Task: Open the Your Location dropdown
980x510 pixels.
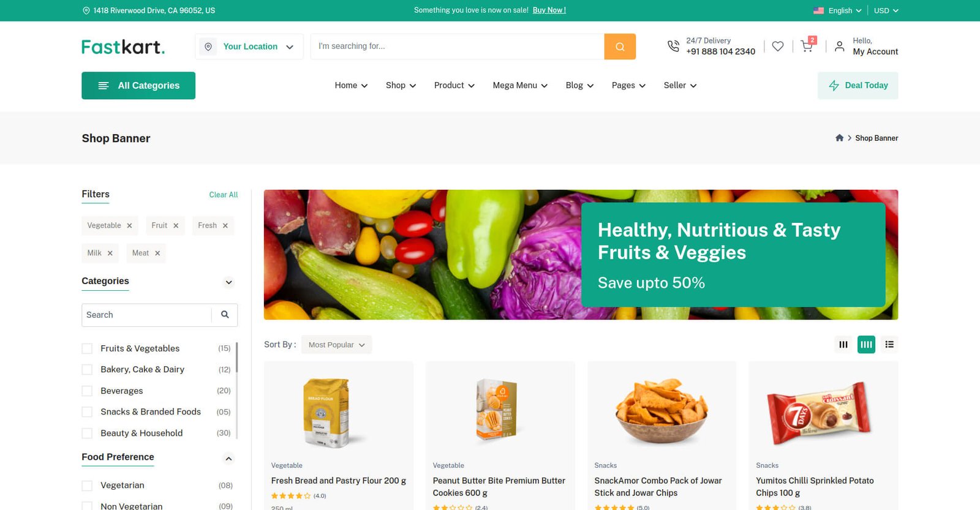Action: click(249, 47)
